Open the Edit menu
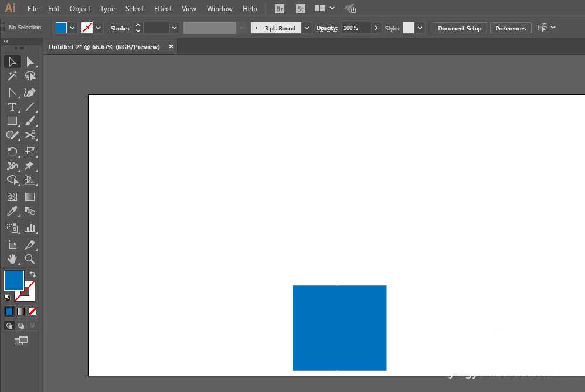This screenshot has height=392, width=585. coord(54,9)
